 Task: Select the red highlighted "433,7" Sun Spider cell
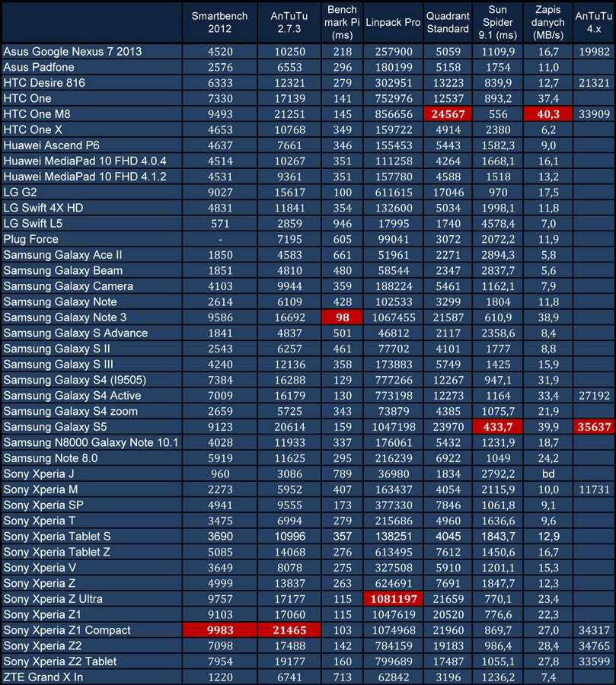[x=497, y=427]
